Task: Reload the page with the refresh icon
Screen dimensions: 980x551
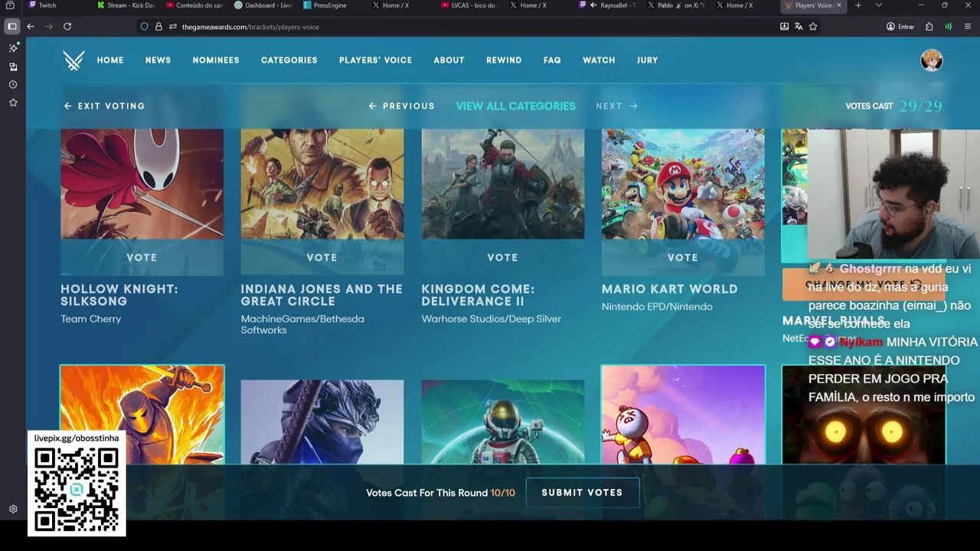Action: 67,27
